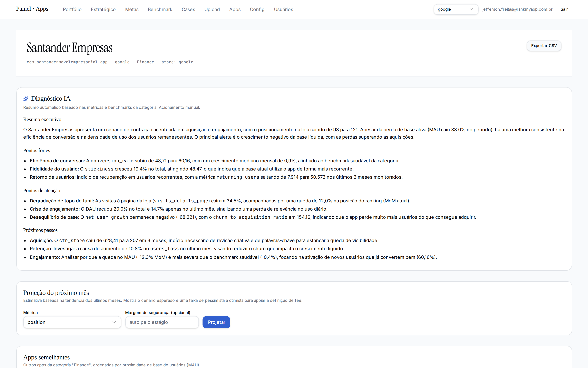The image size is (588, 368).
Task: Click the com.santandermovelempresarial.app package name
Action: click(67, 62)
